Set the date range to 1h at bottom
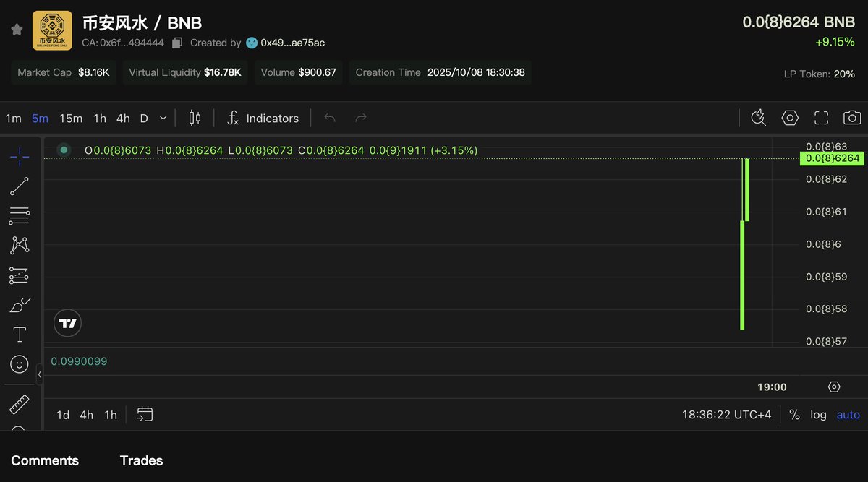Screen dimensions: 868x482 pyautogui.click(x=110, y=415)
